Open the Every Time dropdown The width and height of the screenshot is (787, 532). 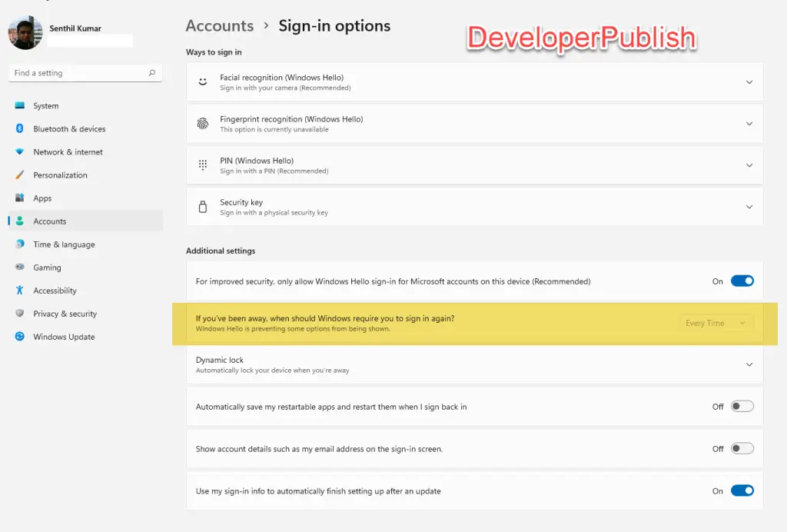click(716, 323)
